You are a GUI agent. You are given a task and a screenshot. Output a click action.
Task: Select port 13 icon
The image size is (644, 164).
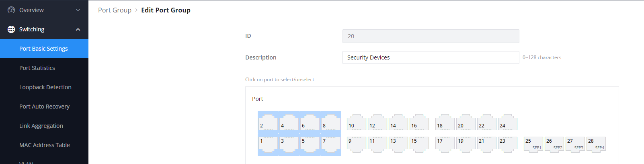(398, 145)
